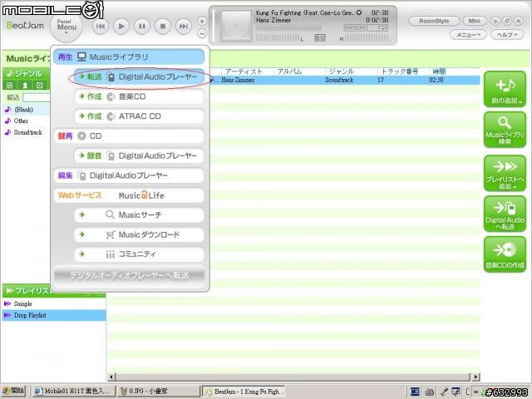The width and height of the screenshot is (532, 399).
Task: Click the 絞込 filter input field
Action: pos(37,97)
